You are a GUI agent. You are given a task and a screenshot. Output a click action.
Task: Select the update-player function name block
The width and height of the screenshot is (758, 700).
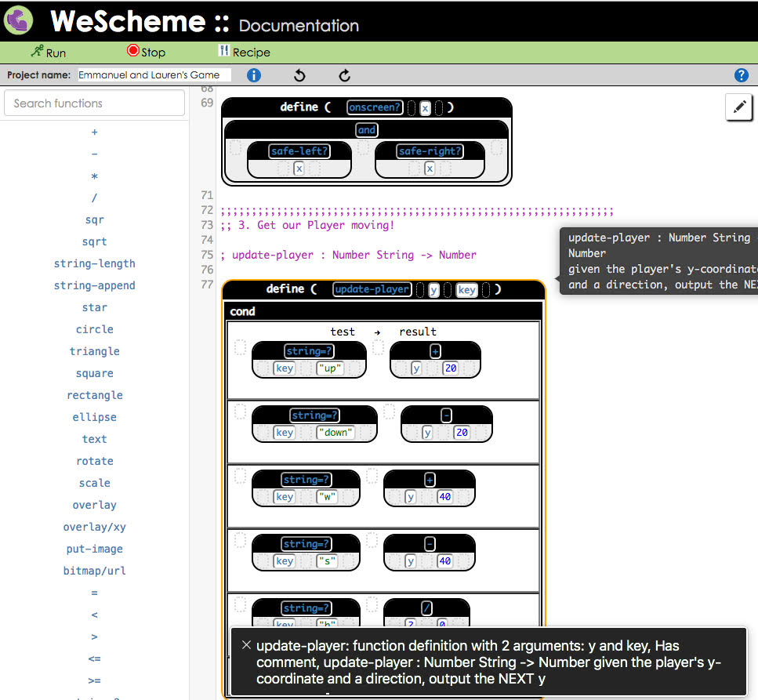click(x=372, y=289)
